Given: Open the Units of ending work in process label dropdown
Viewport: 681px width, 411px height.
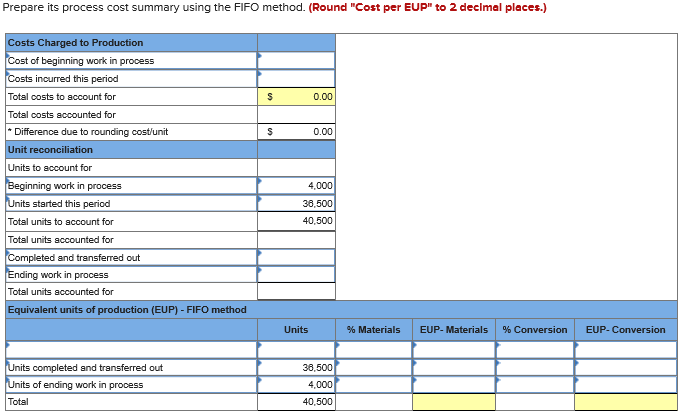Looking at the screenshot, I should tap(132, 384).
